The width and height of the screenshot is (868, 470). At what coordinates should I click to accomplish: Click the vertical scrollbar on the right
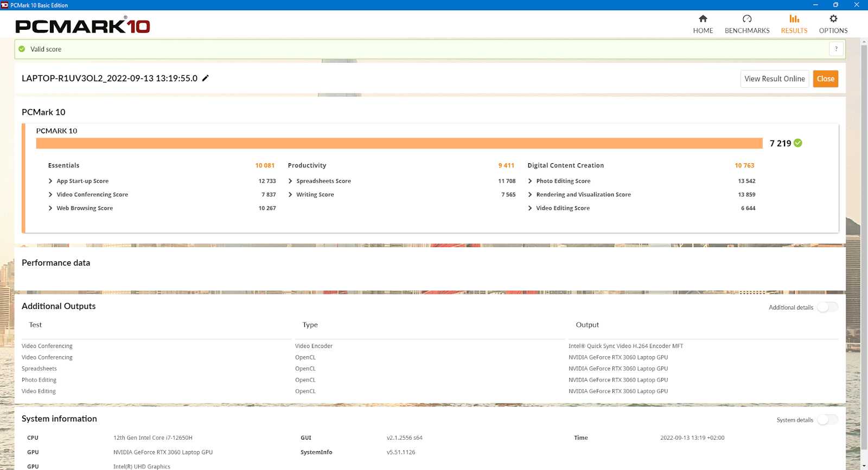[864, 247]
